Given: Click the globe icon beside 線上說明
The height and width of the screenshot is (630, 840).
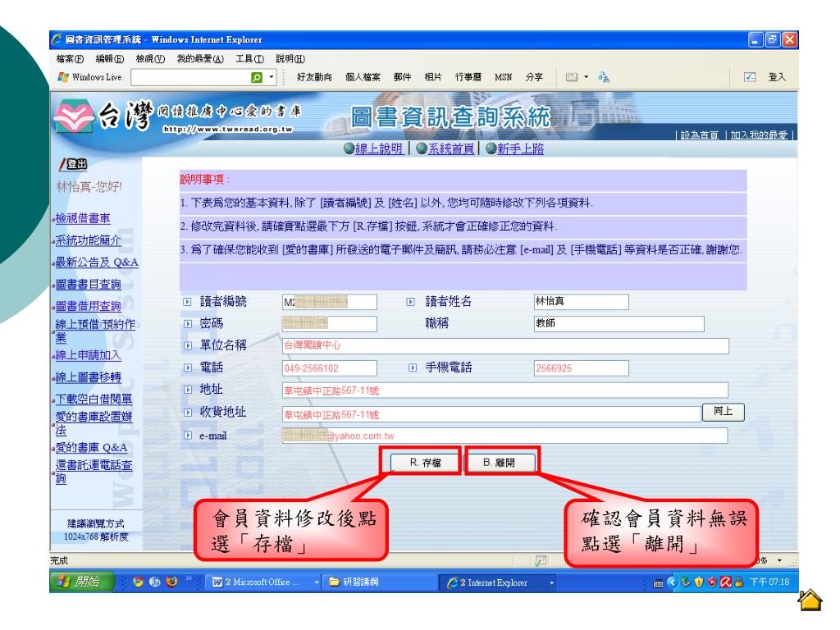Looking at the screenshot, I should [349, 149].
